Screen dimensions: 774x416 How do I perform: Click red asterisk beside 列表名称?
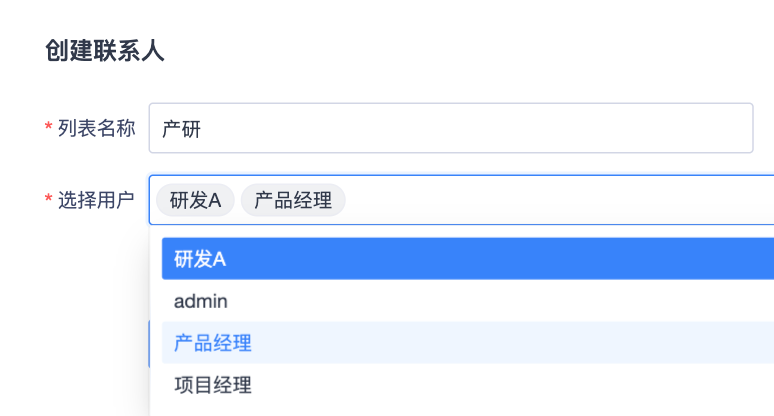pyautogui.click(x=48, y=129)
